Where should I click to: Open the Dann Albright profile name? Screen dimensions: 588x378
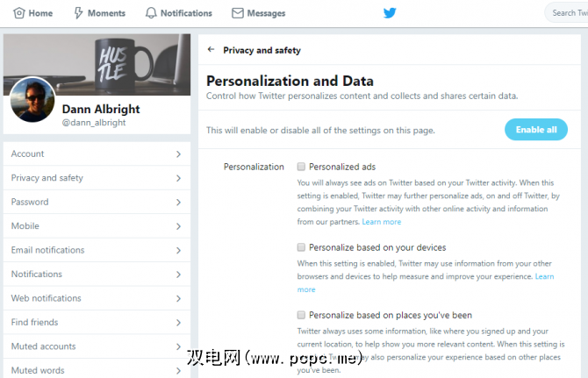click(101, 109)
